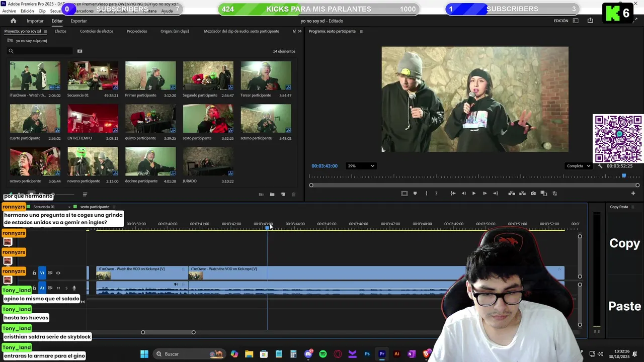This screenshot has width=644, height=362.
Task: Step forward one frame in Program monitor
Action: click(485, 193)
